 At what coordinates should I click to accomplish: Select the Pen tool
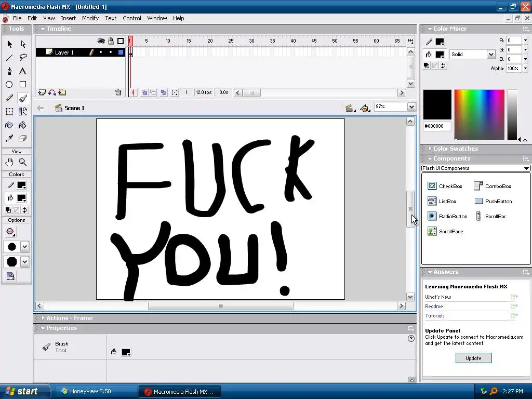tap(9, 71)
